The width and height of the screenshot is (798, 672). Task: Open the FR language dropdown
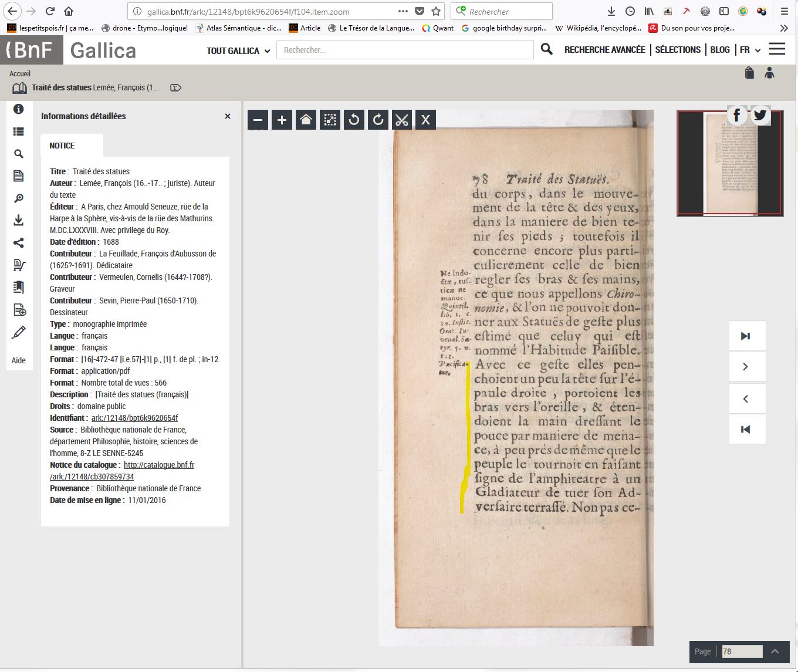(x=750, y=50)
